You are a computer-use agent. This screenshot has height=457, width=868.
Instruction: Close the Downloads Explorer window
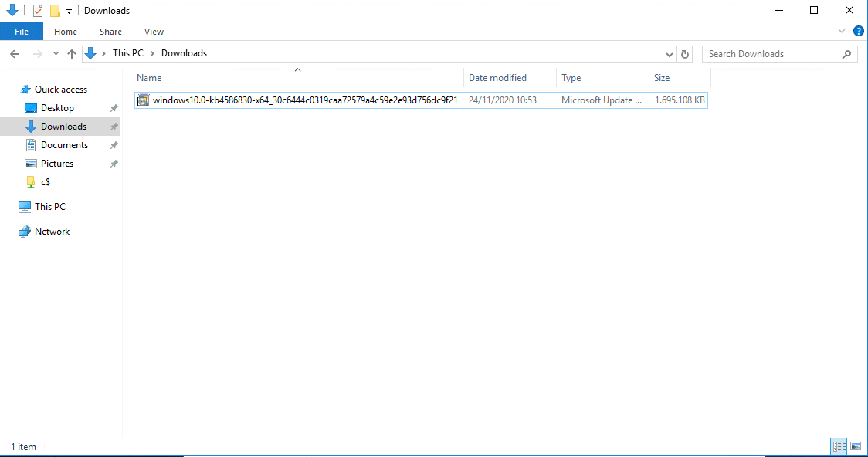849,11
